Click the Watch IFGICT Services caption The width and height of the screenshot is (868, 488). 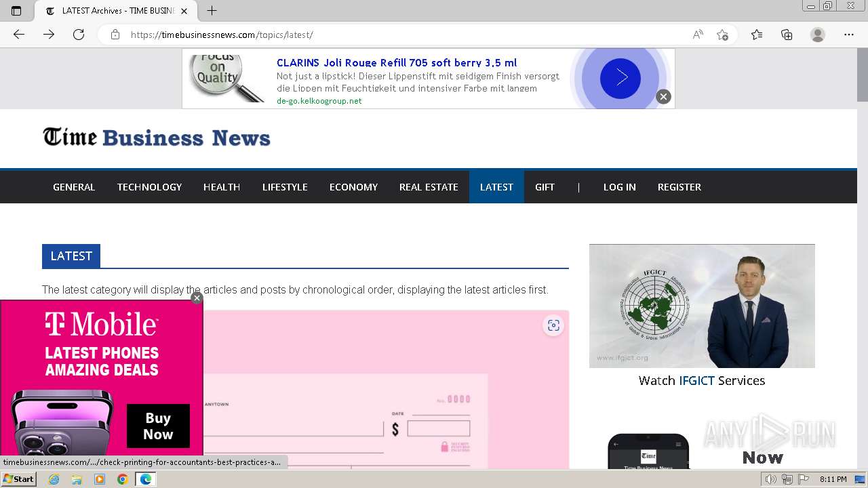[702, 381]
